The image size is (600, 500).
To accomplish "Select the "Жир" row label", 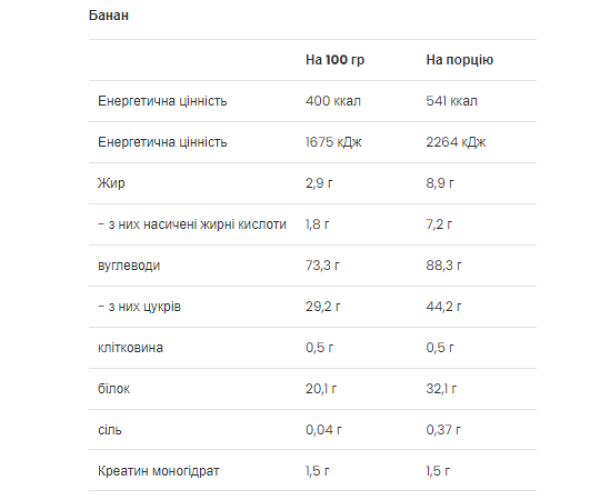I will click(x=111, y=183).
